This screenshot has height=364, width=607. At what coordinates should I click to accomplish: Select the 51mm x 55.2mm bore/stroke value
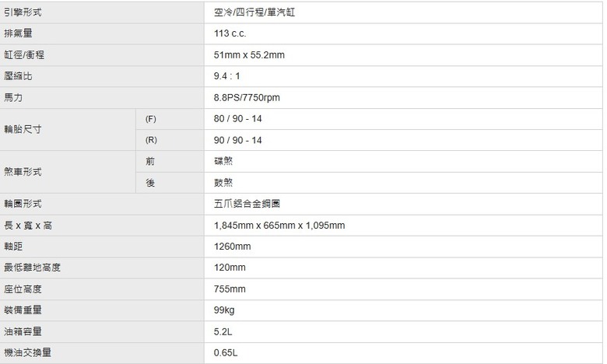[x=249, y=55]
